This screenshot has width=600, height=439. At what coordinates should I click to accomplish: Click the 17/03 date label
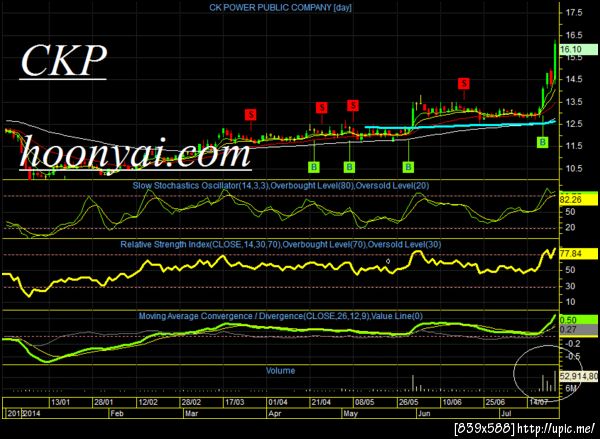pos(234,402)
